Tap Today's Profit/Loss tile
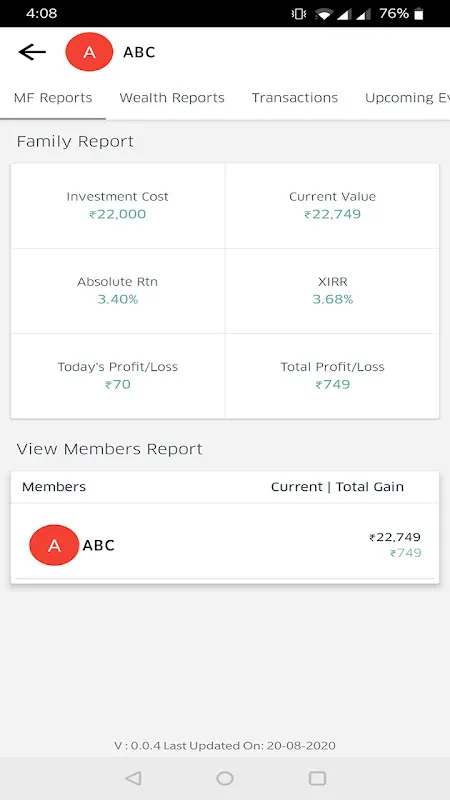This screenshot has height=800, width=450. pos(118,376)
